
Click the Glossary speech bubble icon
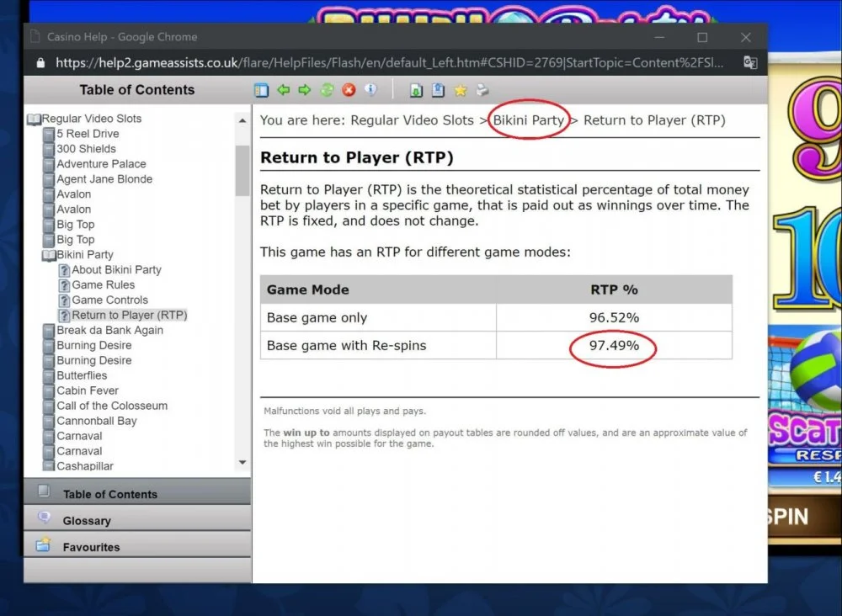point(44,518)
